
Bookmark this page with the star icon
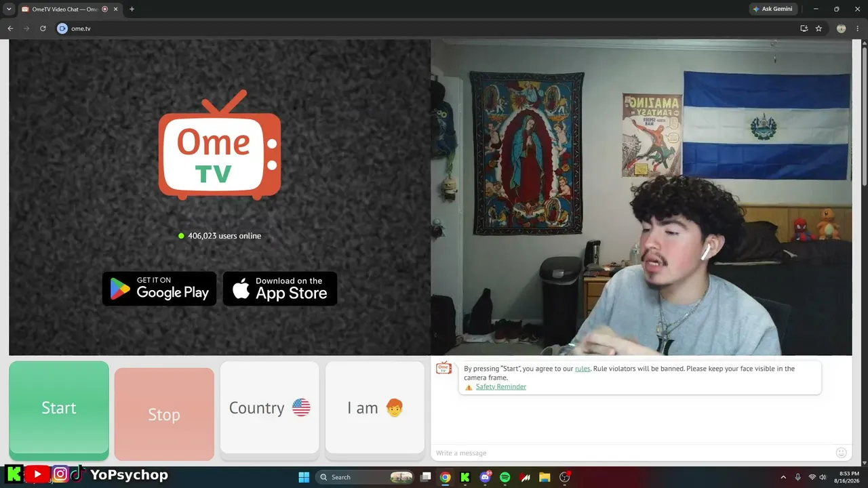click(x=818, y=28)
